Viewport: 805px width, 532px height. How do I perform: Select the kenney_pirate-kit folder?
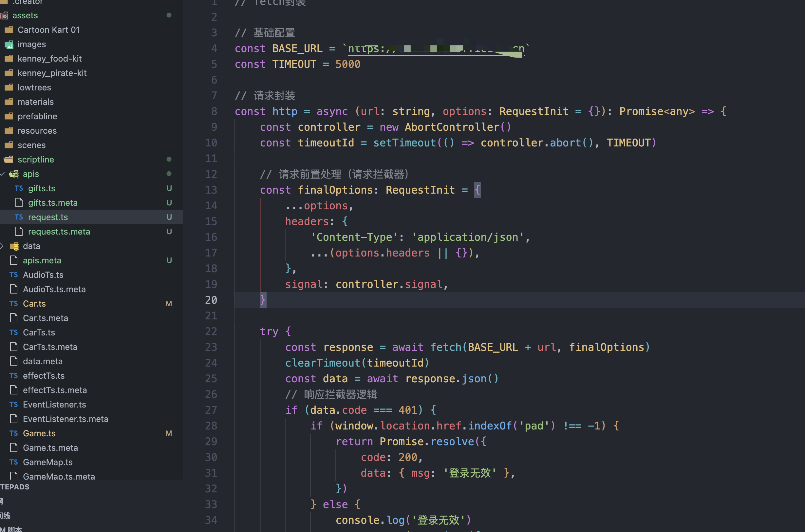point(52,73)
